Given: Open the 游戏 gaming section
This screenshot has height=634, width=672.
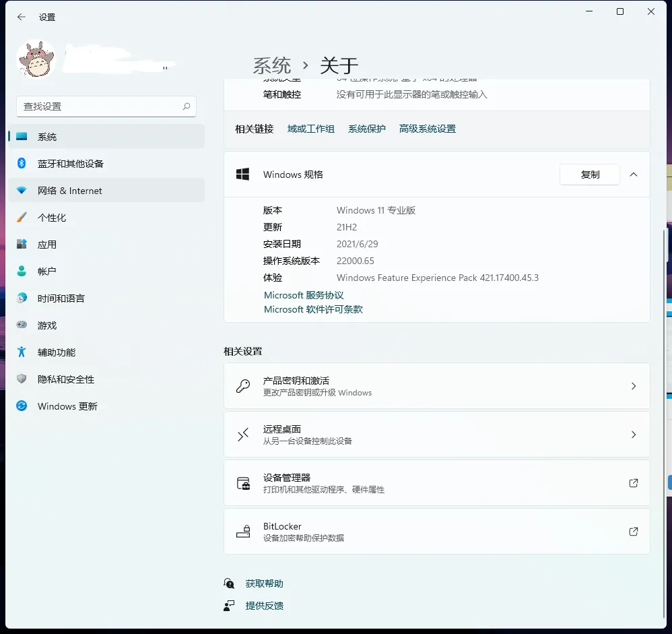Looking at the screenshot, I should coord(47,325).
